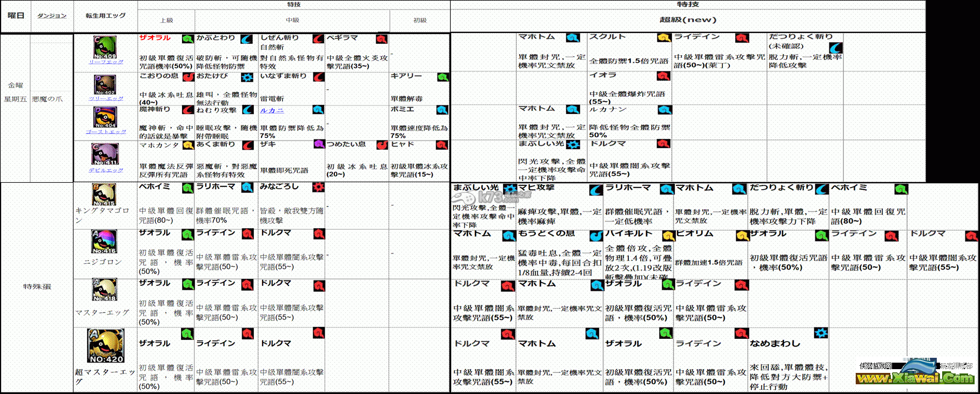Open the フリーエッグ link
This screenshot has height=394, width=980.
pyautogui.click(x=106, y=98)
